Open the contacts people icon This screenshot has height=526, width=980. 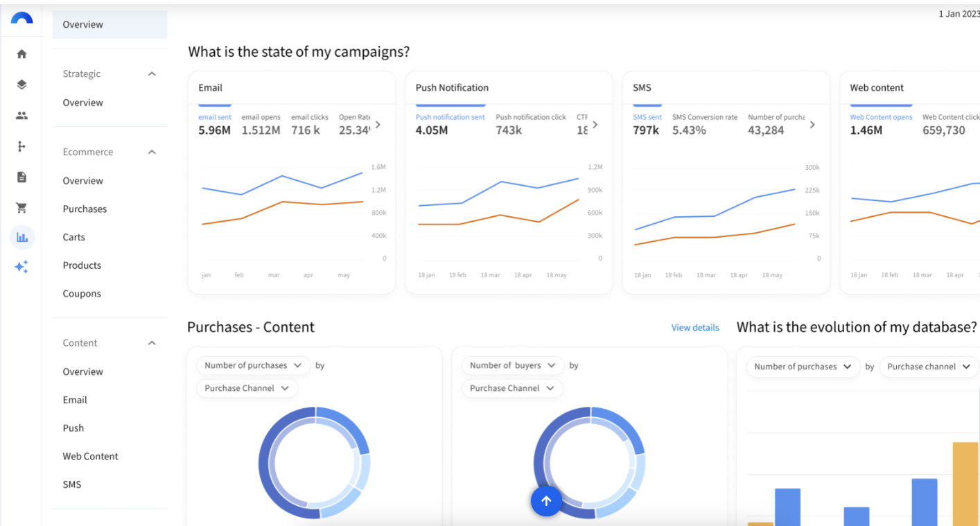(21, 116)
